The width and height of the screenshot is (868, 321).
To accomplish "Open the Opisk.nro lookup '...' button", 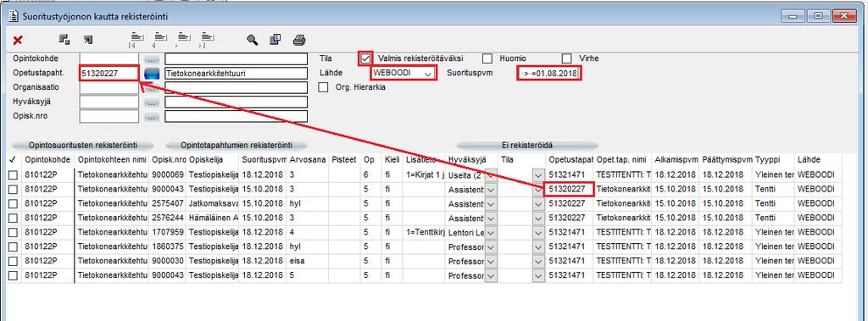I will click(x=152, y=117).
